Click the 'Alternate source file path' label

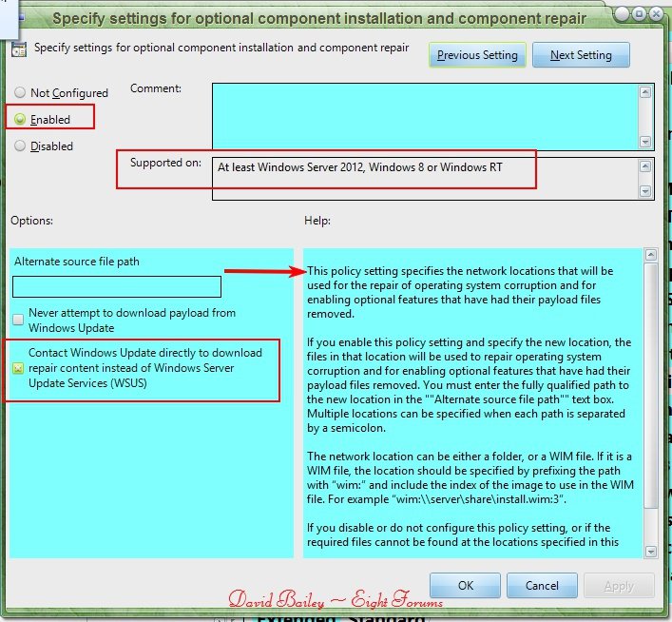click(77, 262)
